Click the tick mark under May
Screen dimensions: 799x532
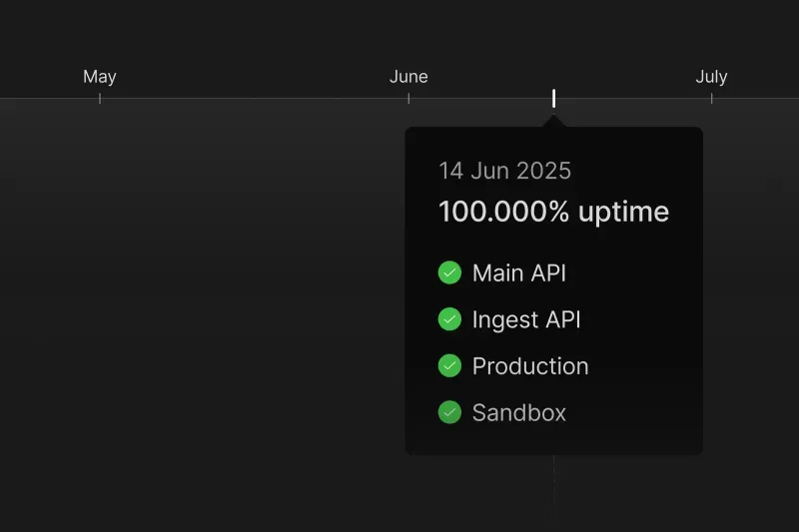click(100, 99)
